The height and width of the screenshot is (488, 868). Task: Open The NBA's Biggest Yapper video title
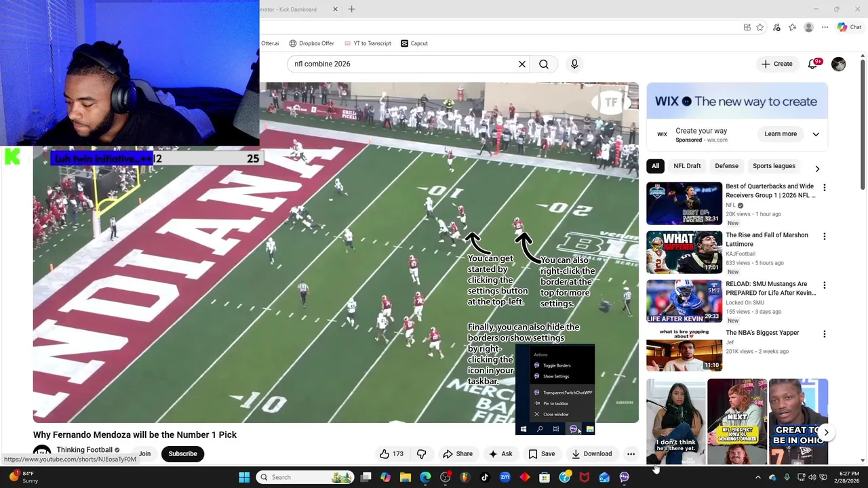tap(762, 333)
